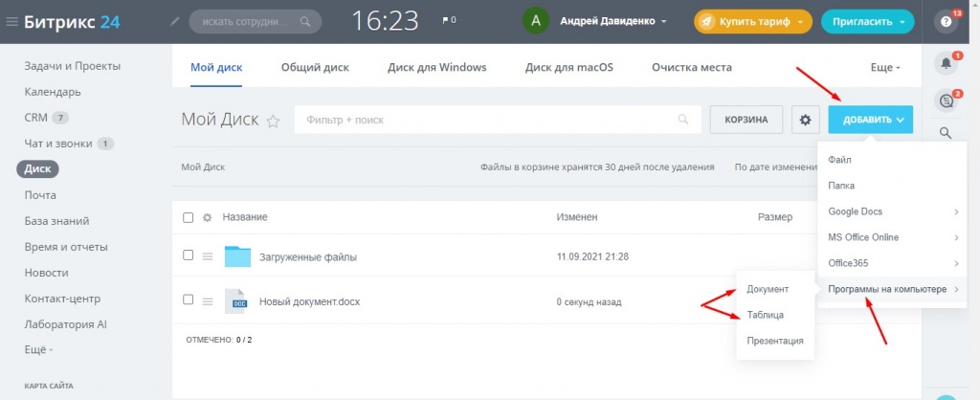Open the hamburger main menu icon
980x400 pixels.
(x=11, y=22)
